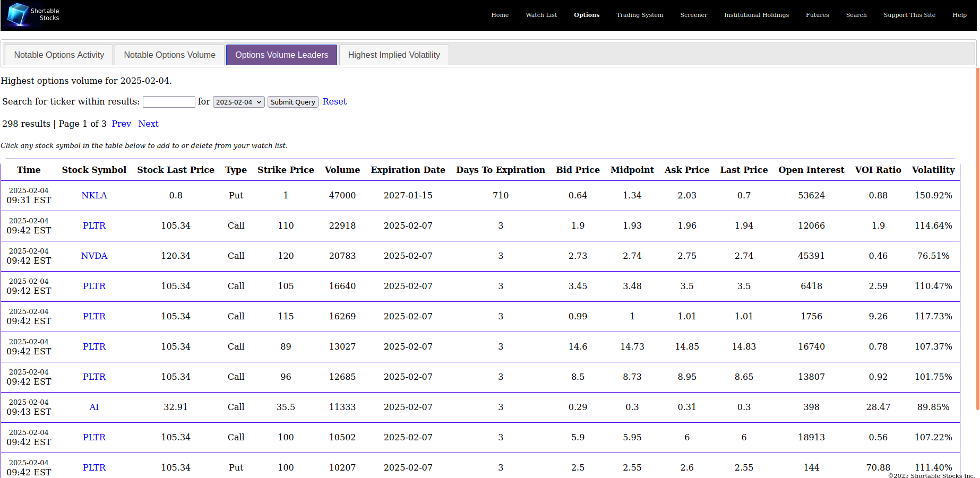Click the Stock Symbol column header

click(x=94, y=170)
